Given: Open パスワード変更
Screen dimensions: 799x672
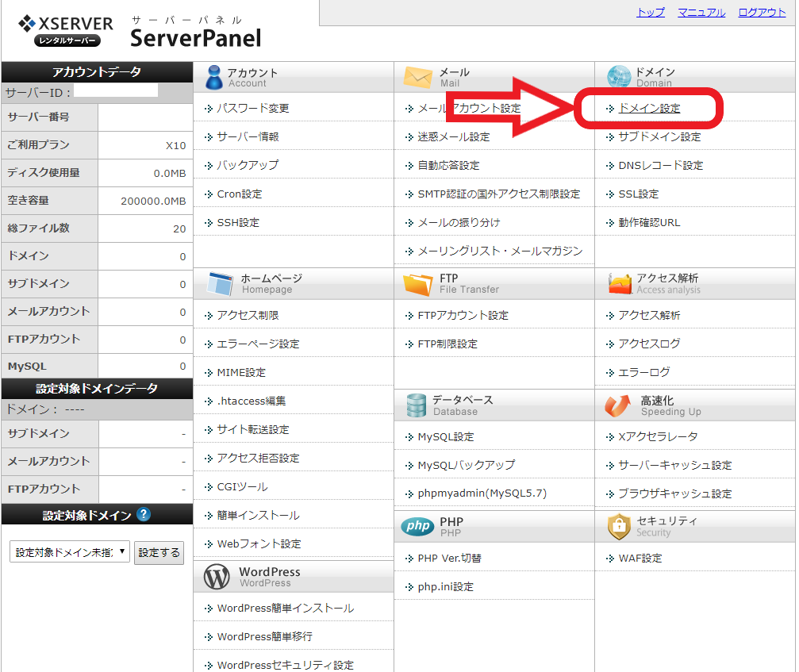Looking at the screenshot, I should pos(253,109).
